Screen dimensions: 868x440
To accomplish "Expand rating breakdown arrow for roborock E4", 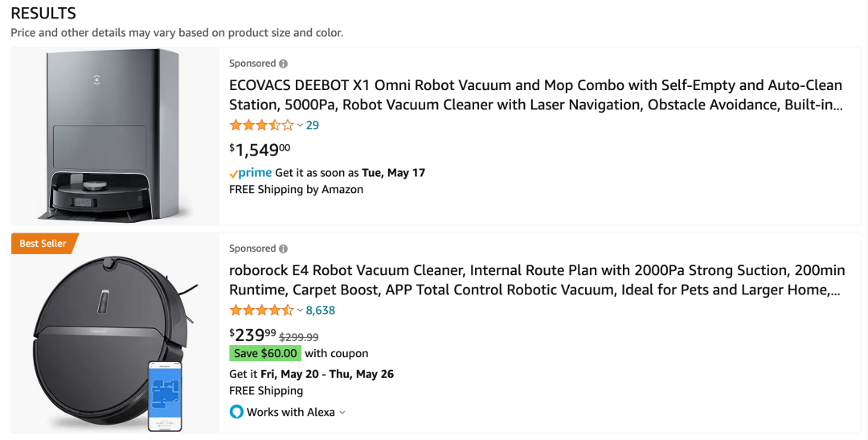I will [x=300, y=310].
